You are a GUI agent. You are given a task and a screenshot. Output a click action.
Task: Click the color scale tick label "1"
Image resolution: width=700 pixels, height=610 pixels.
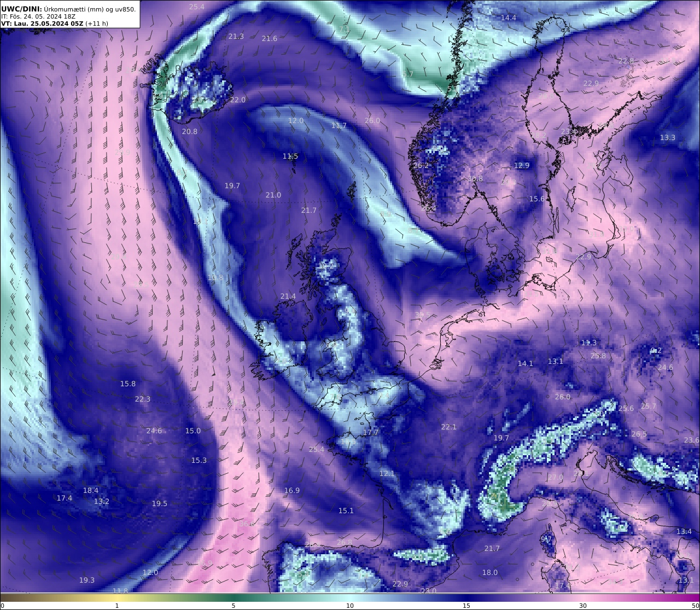pos(117,606)
